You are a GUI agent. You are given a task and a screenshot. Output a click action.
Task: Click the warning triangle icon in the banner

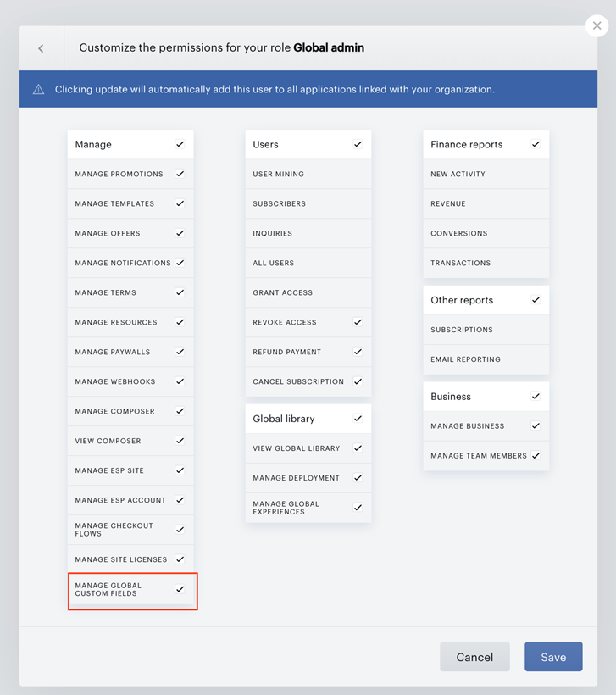pos(39,90)
